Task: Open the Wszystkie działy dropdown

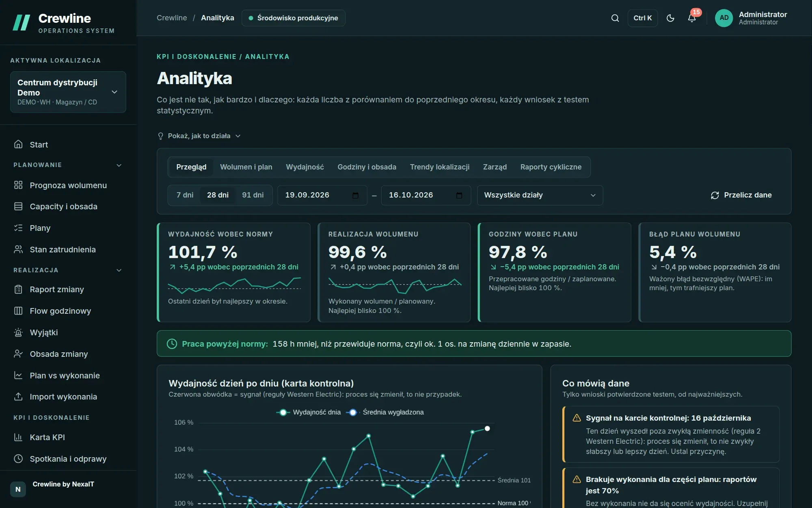Action: (540, 195)
